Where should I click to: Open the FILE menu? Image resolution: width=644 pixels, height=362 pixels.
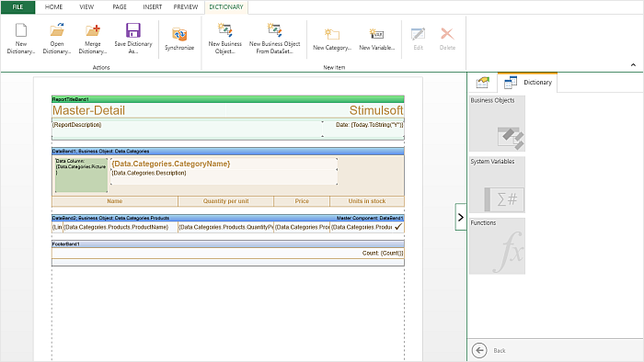17,7
